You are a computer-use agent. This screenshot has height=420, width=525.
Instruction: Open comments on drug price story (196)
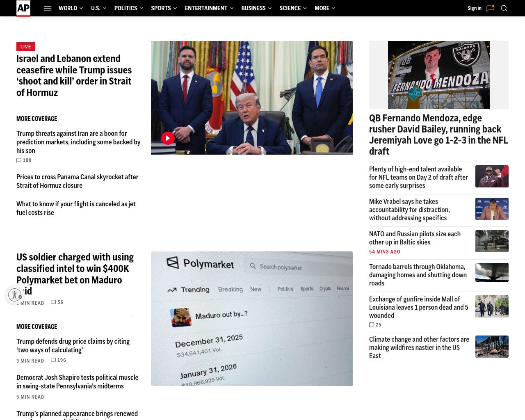tap(58, 360)
